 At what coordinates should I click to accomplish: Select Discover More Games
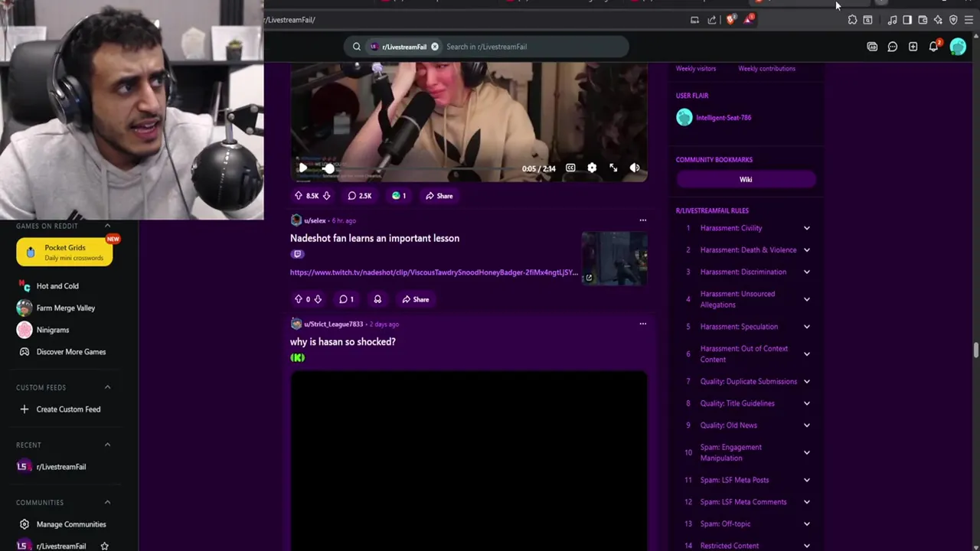tap(71, 352)
